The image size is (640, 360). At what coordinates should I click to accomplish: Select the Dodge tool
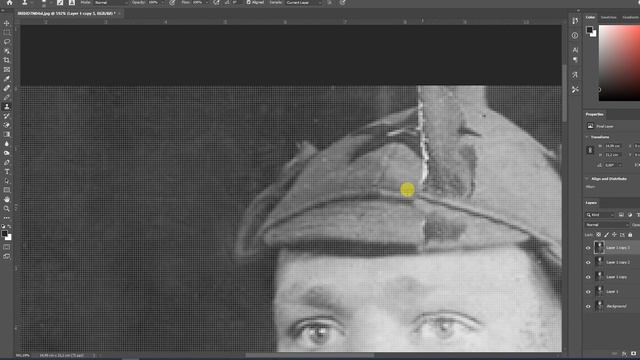pyautogui.click(x=7, y=153)
